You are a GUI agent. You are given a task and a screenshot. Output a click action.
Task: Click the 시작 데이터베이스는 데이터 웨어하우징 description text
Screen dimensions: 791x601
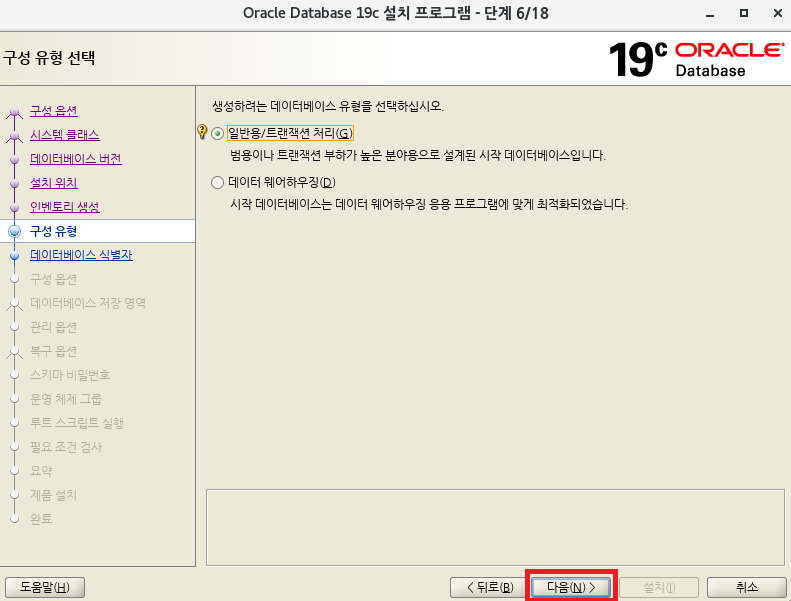tap(429, 204)
